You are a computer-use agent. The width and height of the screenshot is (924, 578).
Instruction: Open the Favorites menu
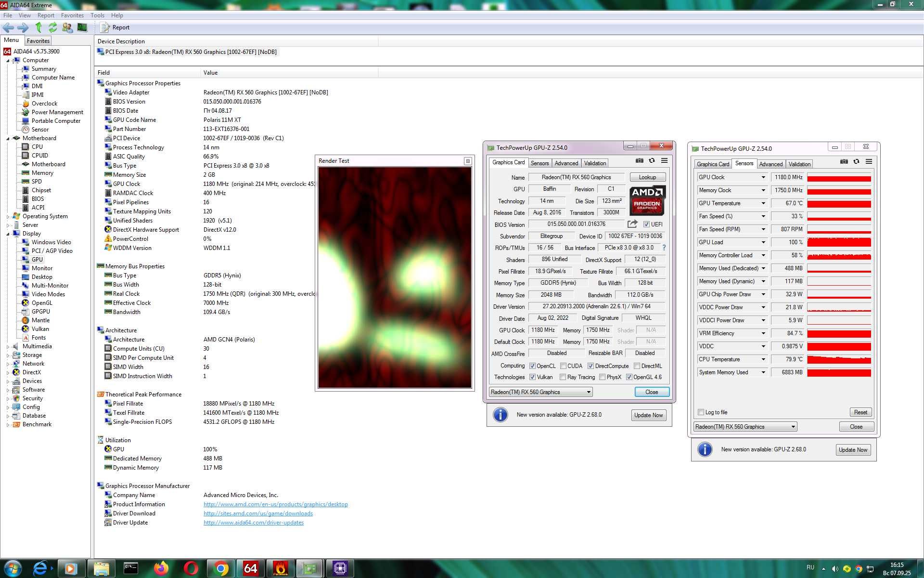click(x=72, y=15)
